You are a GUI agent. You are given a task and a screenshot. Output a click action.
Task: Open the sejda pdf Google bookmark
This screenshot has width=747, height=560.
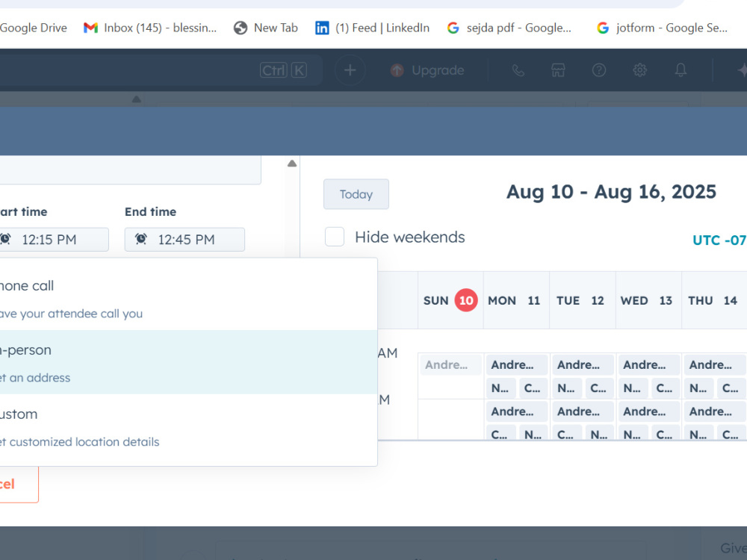(509, 28)
